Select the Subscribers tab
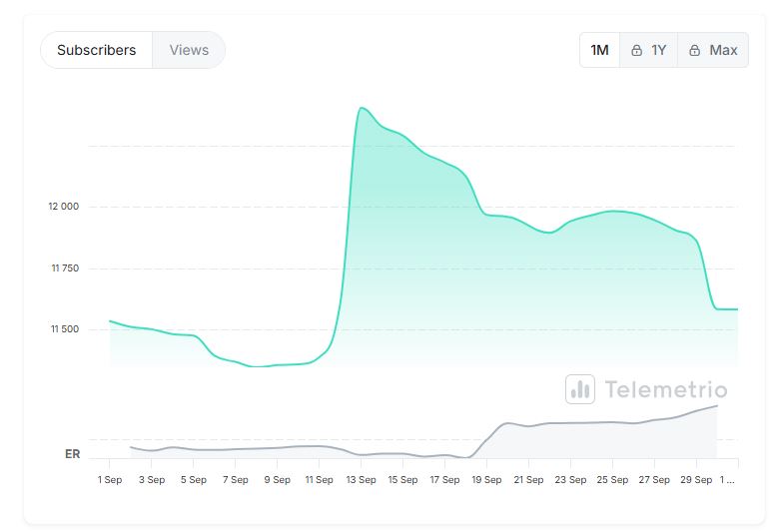 click(x=97, y=50)
